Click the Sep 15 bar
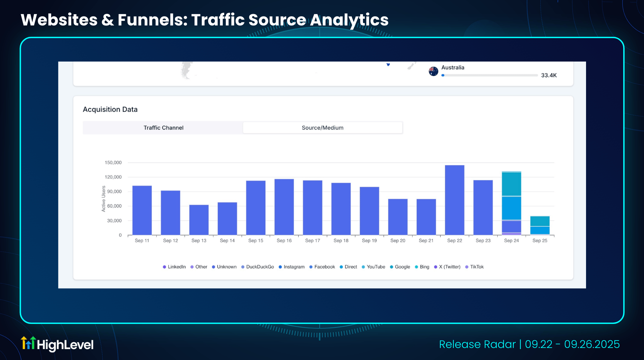Image resolution: width=644 pixels, height=360 pixels. point(256,208)
